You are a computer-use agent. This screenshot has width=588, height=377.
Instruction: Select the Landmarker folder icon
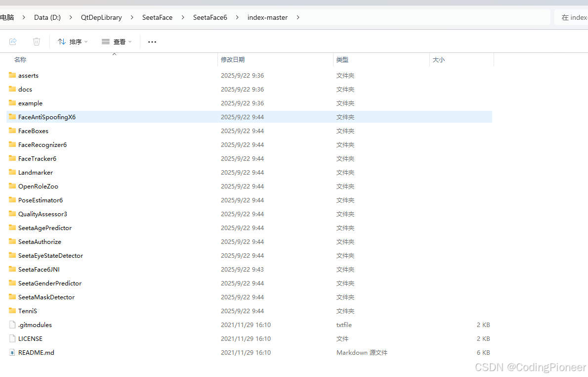pos(12,172)
